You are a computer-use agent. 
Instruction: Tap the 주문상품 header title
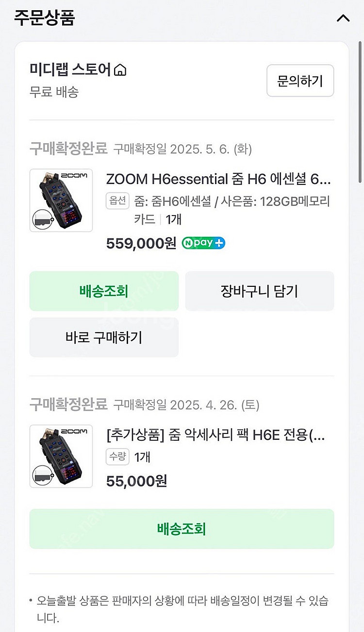[44, 18]
